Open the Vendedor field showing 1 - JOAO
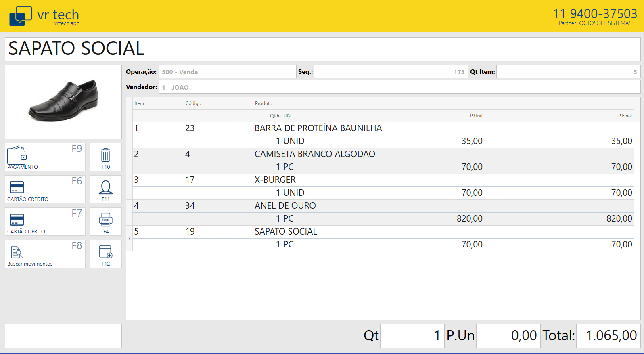 coord(399,87)
